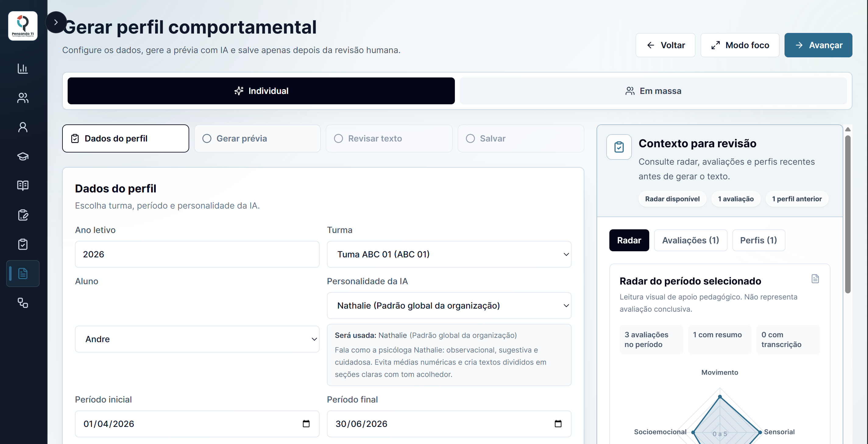Click the Radar disponível badge
Screen dimensions: 868x444
[x=672, y=199]
